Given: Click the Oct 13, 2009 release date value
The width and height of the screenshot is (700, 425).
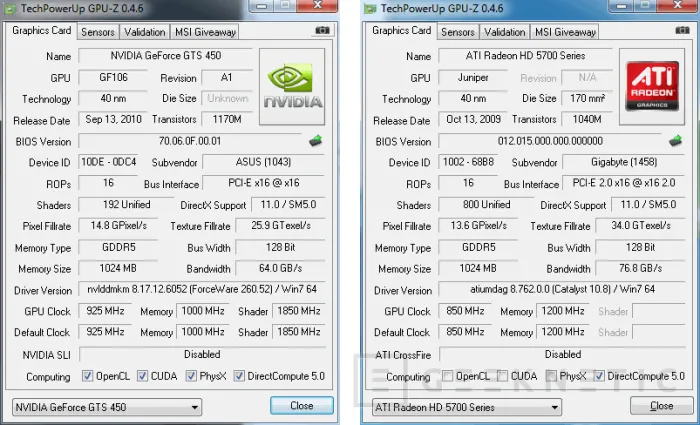Looking at the screenshot, I should click(473, 119).
